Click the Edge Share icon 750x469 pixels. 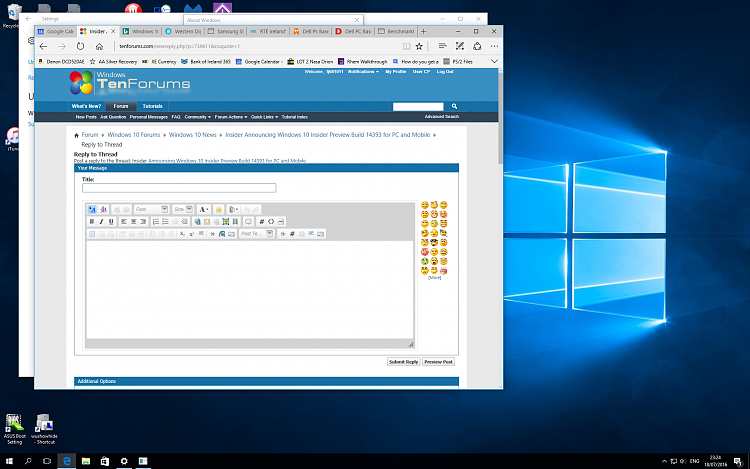click(477, 46)
